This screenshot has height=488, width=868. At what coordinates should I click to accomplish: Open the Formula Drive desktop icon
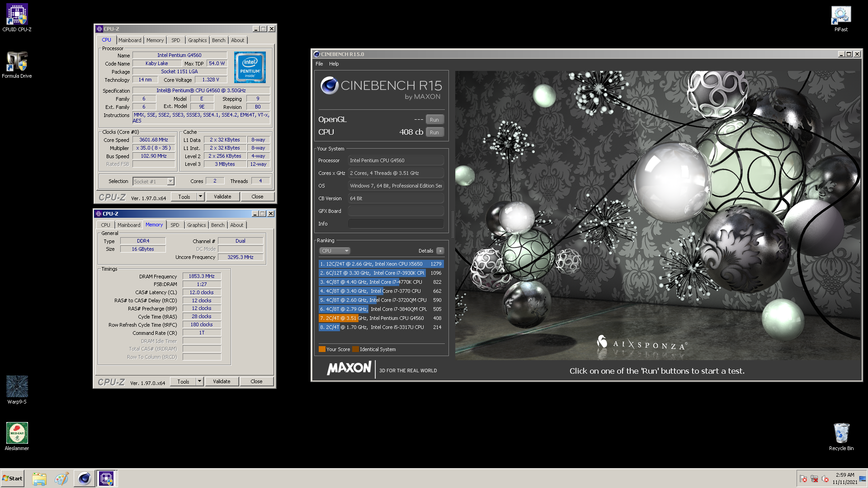pyautogui.click(x=17, y=64)
